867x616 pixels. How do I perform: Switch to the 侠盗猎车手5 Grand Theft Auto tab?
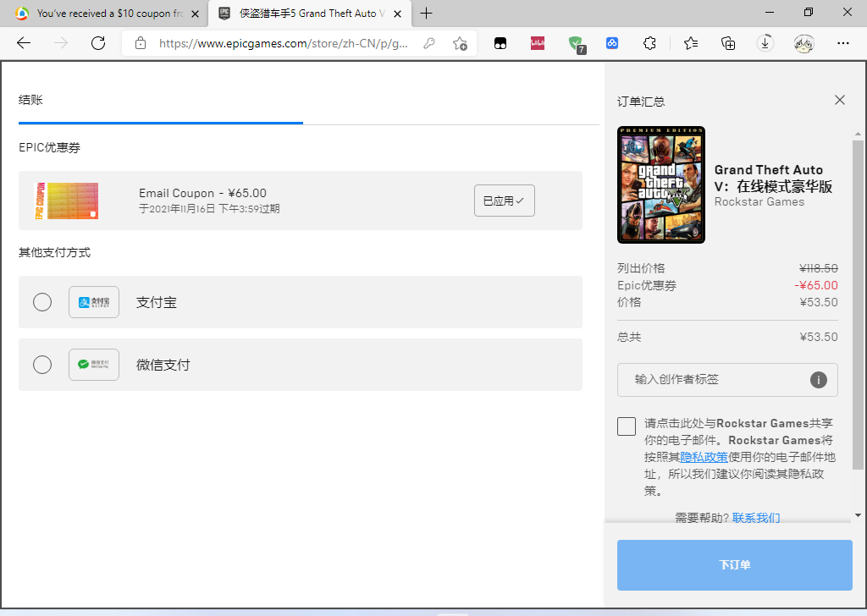[310, 14]
